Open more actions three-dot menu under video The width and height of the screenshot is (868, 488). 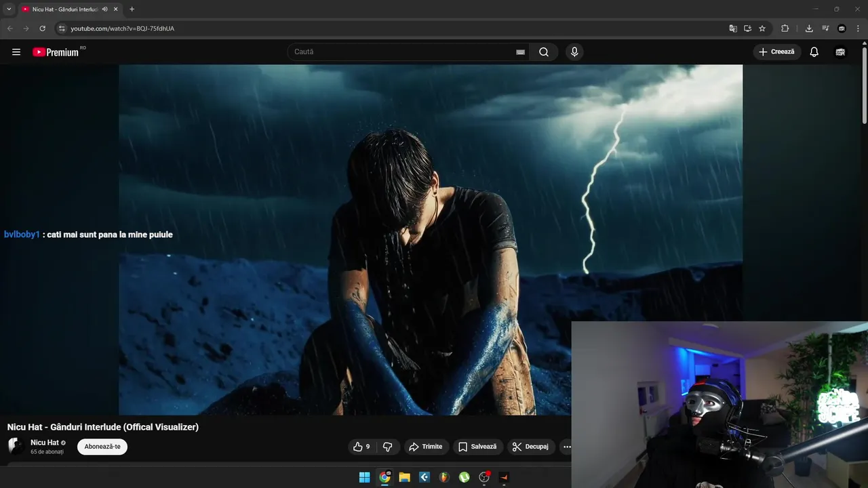(566, 447)
